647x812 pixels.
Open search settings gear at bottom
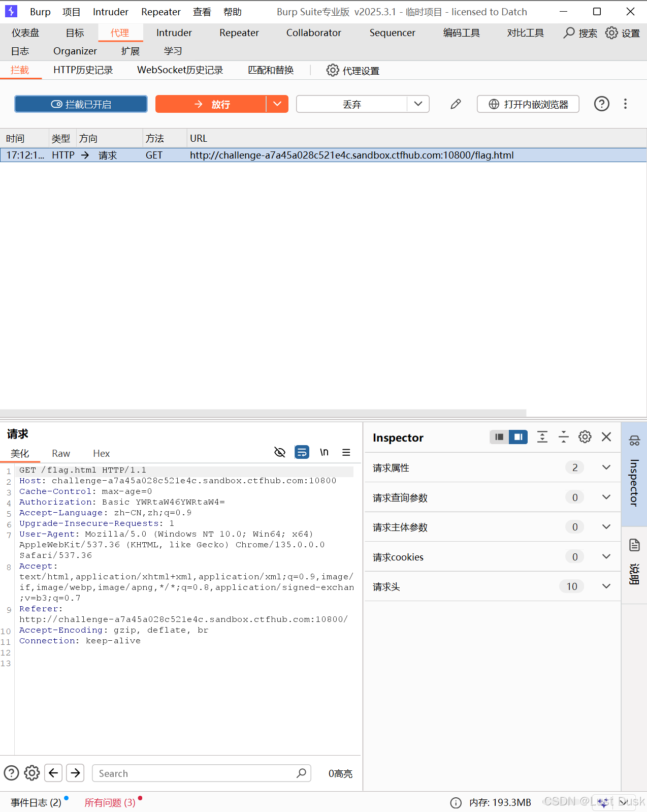pos(32,773)
